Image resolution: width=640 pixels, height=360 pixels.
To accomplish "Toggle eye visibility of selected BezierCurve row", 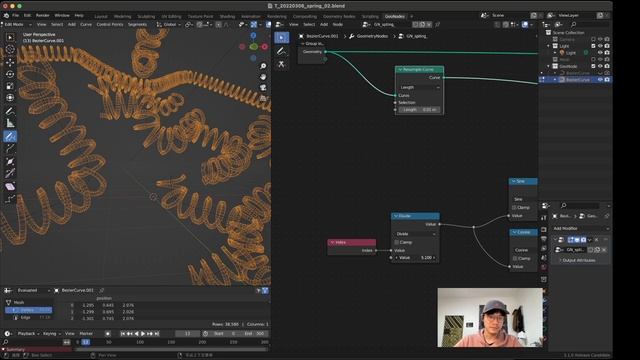I will click(x=600, y=80).
